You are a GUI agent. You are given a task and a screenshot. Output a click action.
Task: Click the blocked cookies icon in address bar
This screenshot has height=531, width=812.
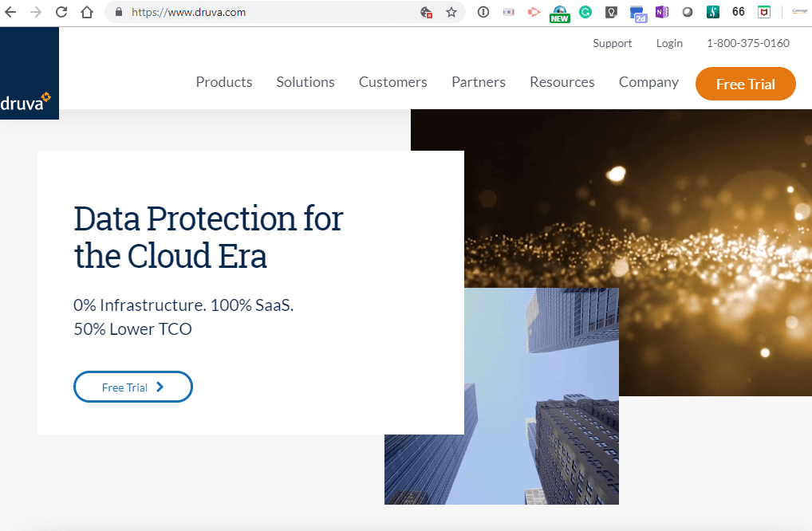click(427, 12)
